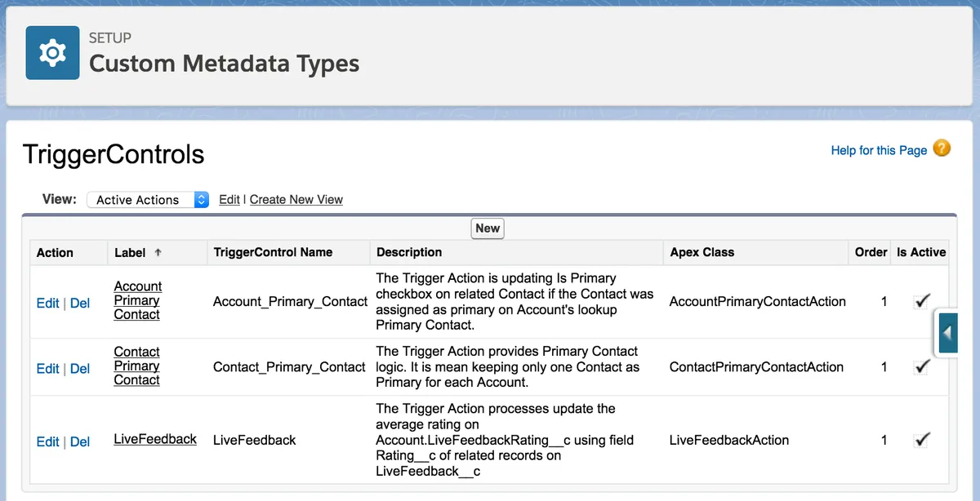The height and width of the screenshot is (501, 980).
Task: Edit the Account Primary Contact record
Action: tap(48, 303)
